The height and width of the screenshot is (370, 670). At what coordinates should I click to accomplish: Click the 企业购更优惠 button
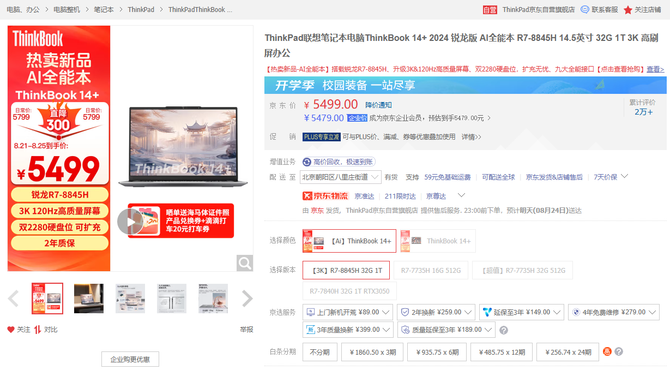click(x=130, y=359)
